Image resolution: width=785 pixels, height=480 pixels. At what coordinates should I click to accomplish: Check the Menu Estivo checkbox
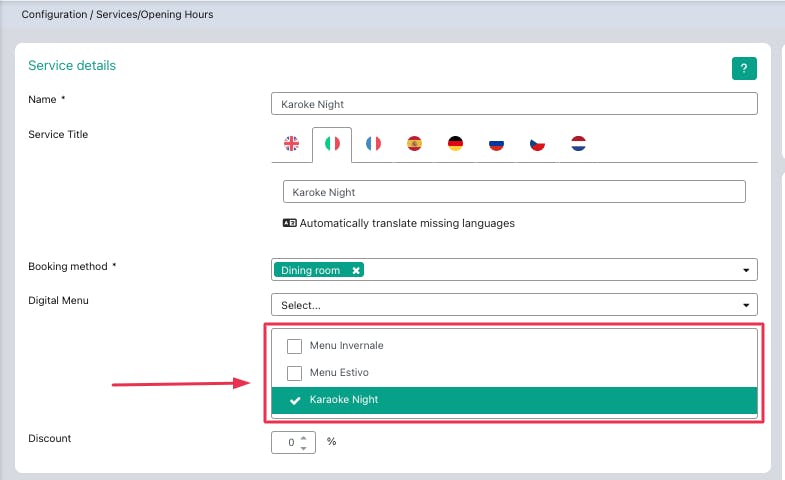pos(295,373)
